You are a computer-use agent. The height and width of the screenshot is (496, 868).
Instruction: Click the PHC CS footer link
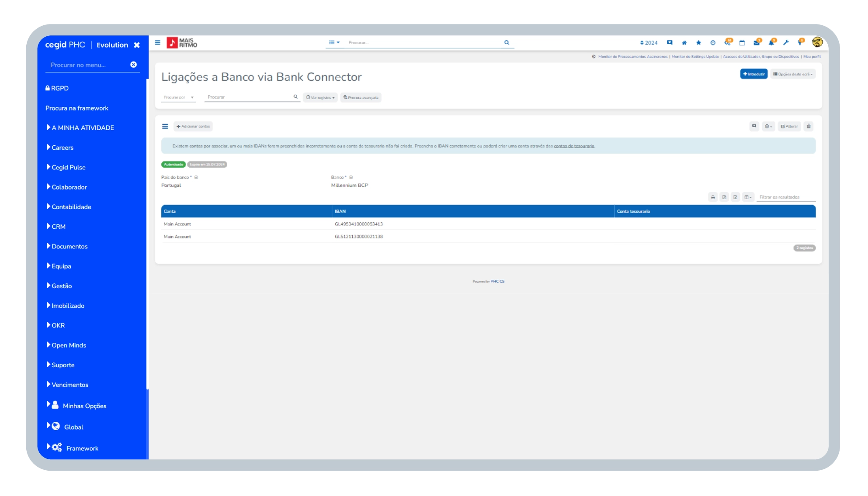pyautogui.click(x=497, y=282)
